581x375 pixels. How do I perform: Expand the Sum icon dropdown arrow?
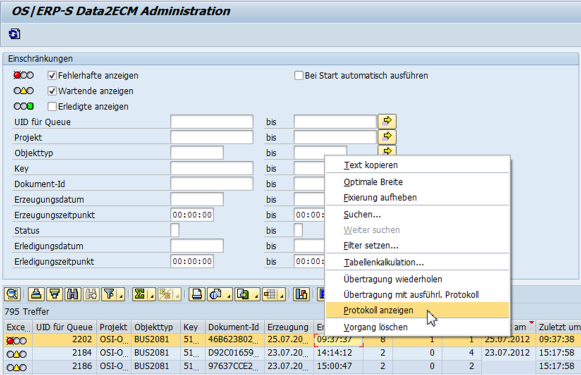click(x=152, y=296)
